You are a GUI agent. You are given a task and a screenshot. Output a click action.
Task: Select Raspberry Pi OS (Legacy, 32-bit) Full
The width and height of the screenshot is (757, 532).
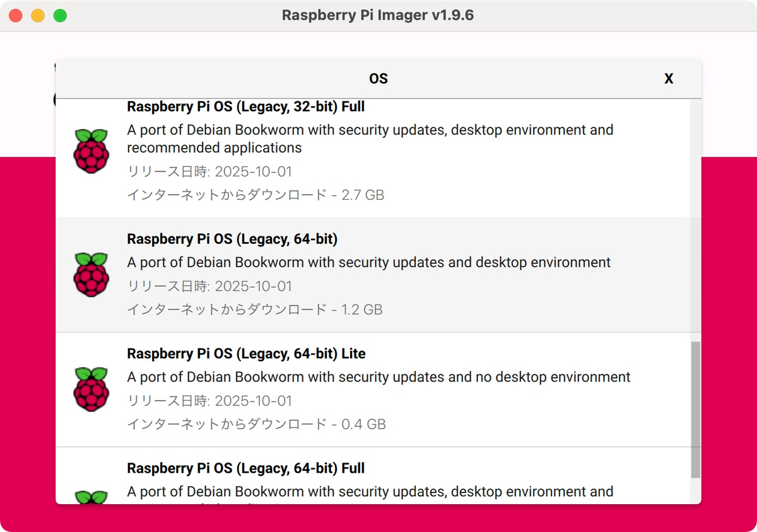click(373, 157)
